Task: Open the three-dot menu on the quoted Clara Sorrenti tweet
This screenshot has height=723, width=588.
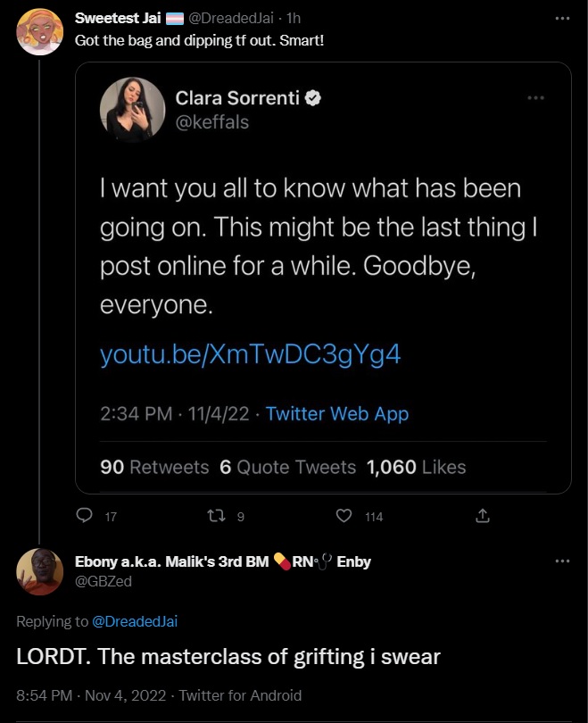Action: [535, 97]
